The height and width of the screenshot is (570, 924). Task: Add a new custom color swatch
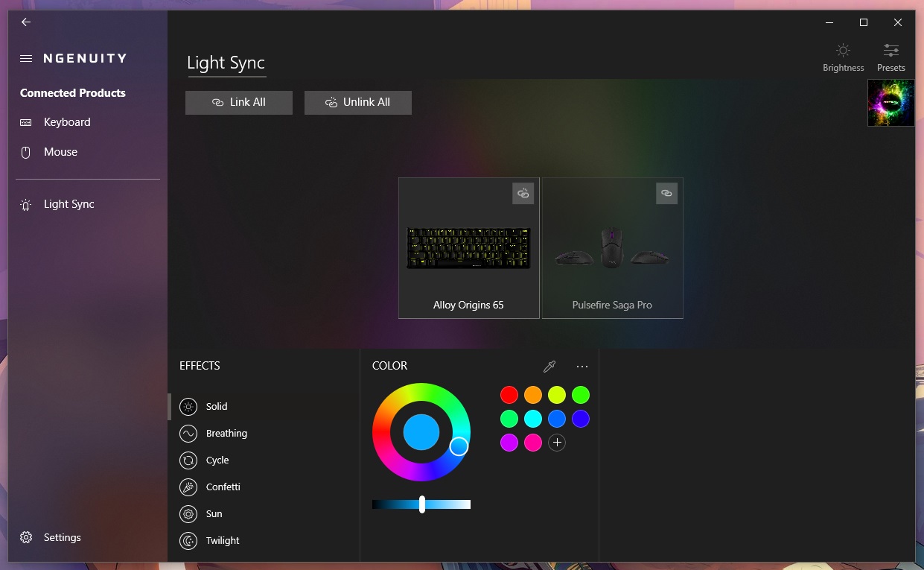(x=557, y=443)
